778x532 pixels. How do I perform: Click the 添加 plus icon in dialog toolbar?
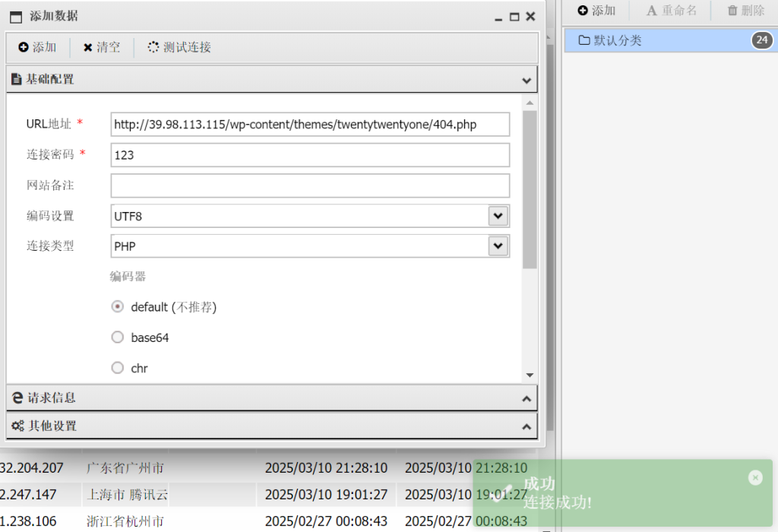tap(24, 47)
